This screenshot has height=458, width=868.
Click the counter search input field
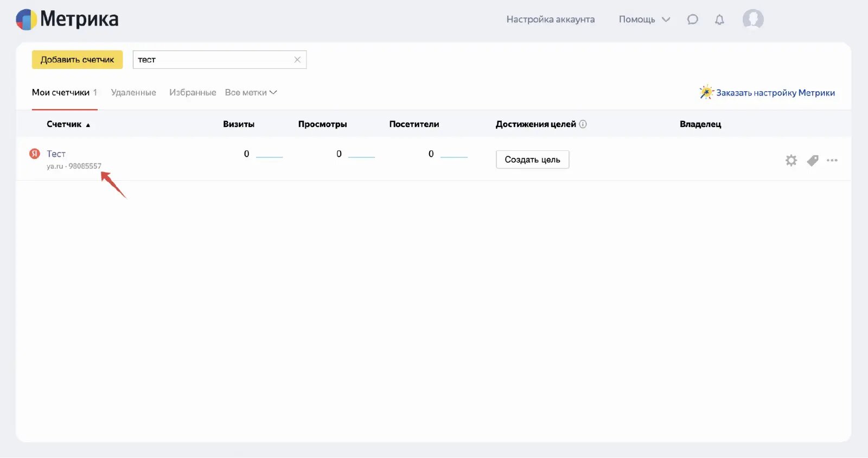[212, 60]
